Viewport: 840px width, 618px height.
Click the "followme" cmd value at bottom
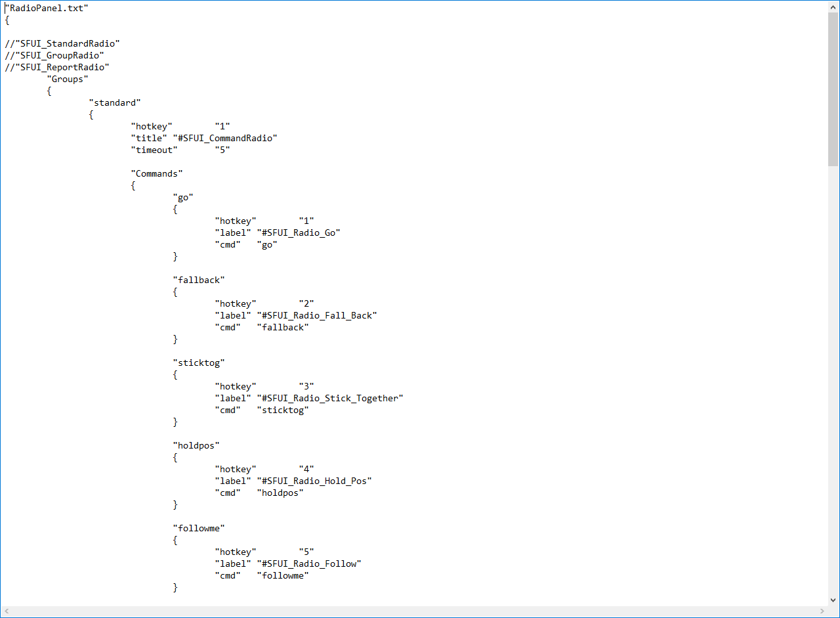coord(283,575)
